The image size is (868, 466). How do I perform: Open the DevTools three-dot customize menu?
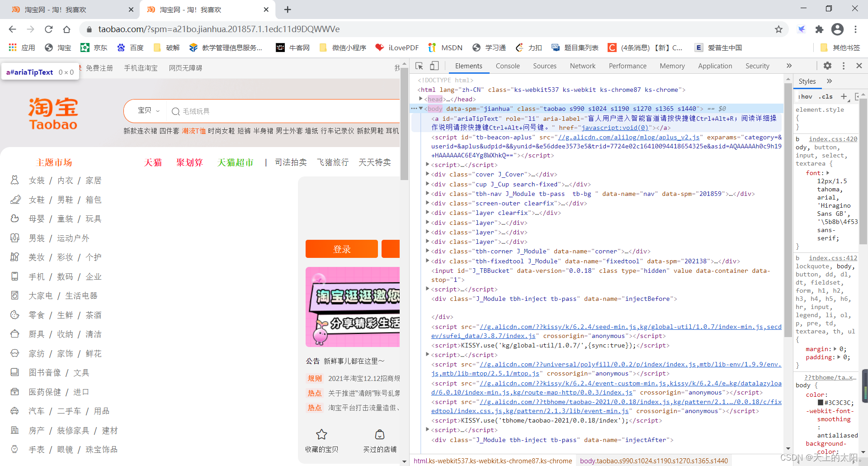tap(844, 66)
